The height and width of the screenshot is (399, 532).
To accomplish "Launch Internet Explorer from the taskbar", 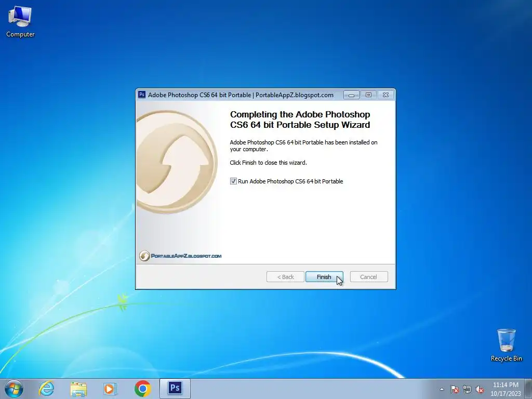I will point(46,389).
